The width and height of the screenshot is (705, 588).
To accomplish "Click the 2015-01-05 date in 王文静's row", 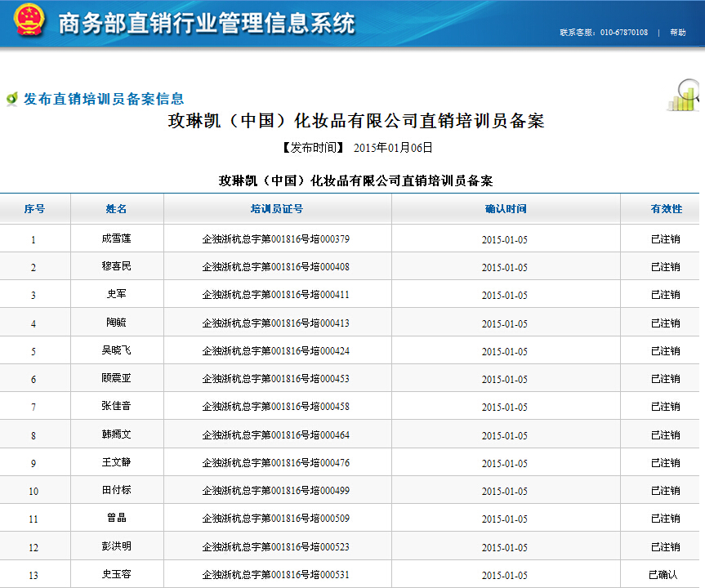I will tap(505, 464).
